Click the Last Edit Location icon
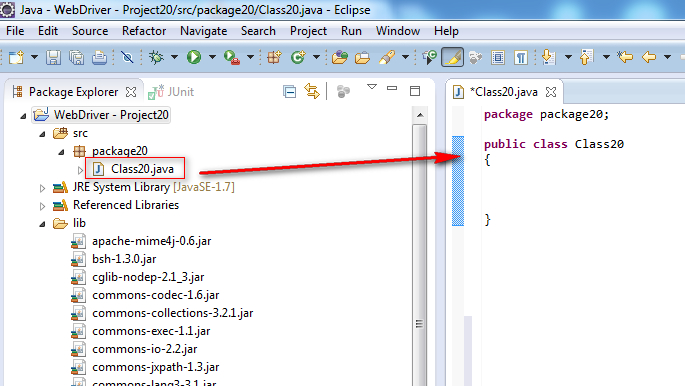The image size is (685, 386). click(625, 57)
